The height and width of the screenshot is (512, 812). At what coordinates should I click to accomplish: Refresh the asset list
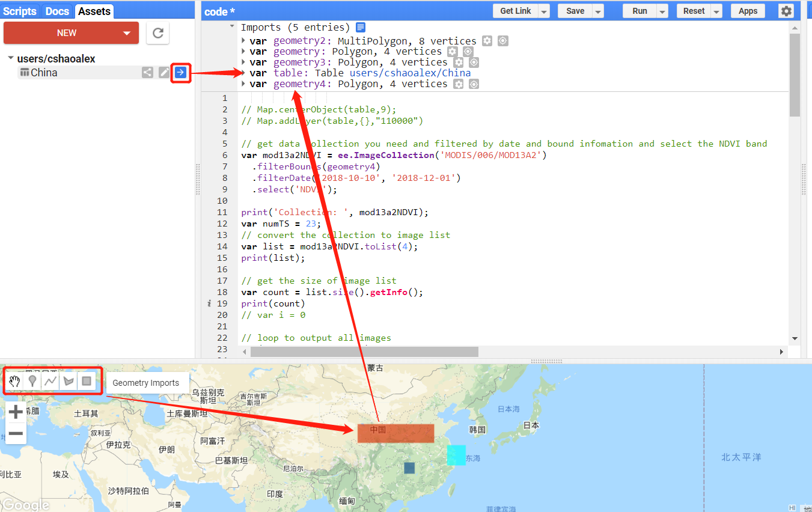pos(157,33)
